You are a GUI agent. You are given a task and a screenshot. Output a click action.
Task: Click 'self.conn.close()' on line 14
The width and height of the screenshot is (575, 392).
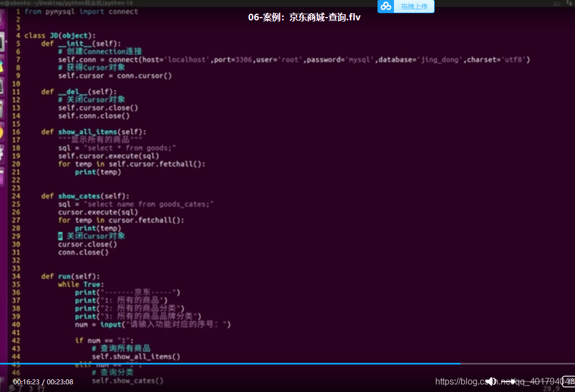tap(94, 116)
